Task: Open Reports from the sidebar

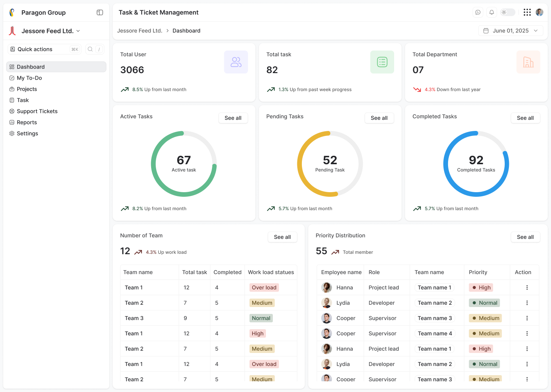Action: (27, 122)
